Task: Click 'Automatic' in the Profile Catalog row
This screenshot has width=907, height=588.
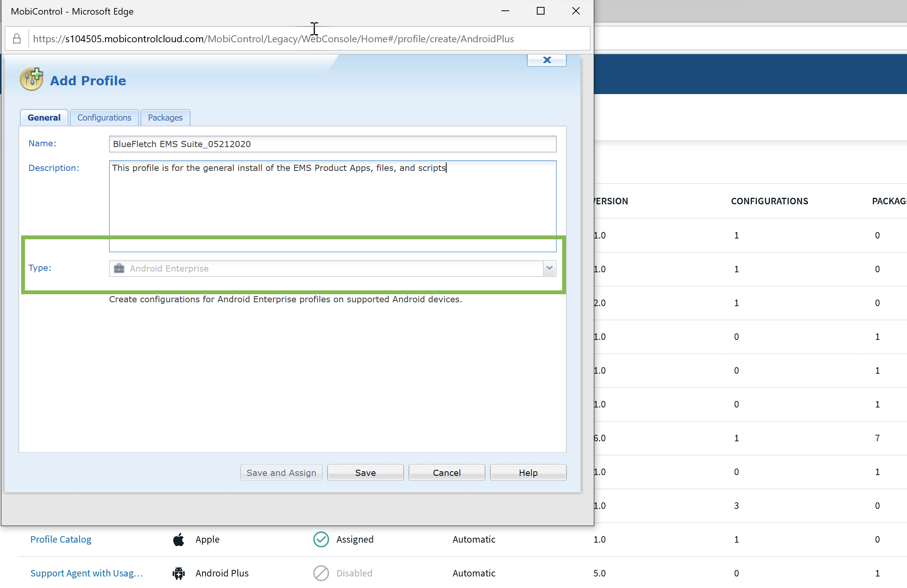Action: [474, 539]
